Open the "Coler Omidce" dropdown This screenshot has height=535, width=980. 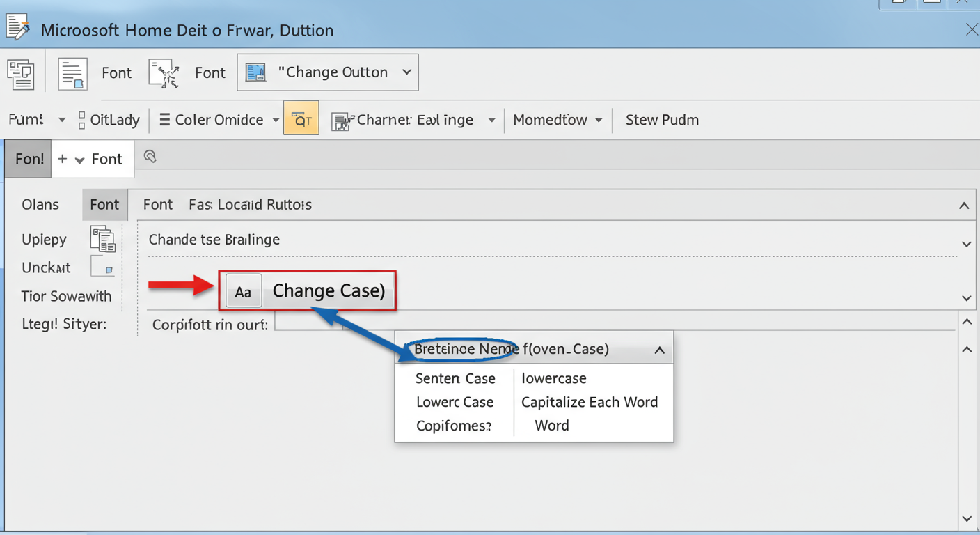coord(217,119)
